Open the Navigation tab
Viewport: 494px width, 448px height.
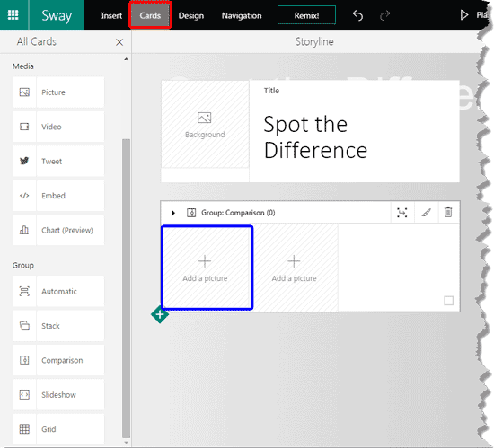pyautogui.click(x=242, y=16)
